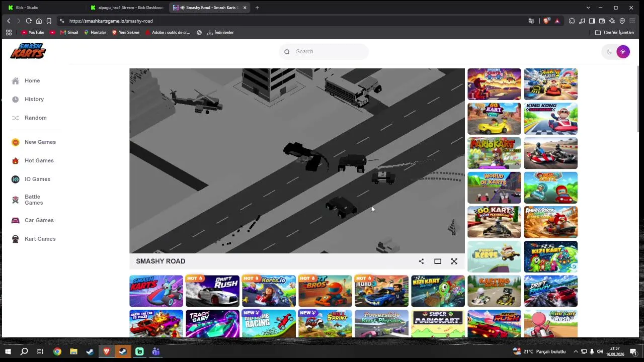Open the Windows Start menu
The width and height of the screenshot is (644, 362).
coord(8,352)
